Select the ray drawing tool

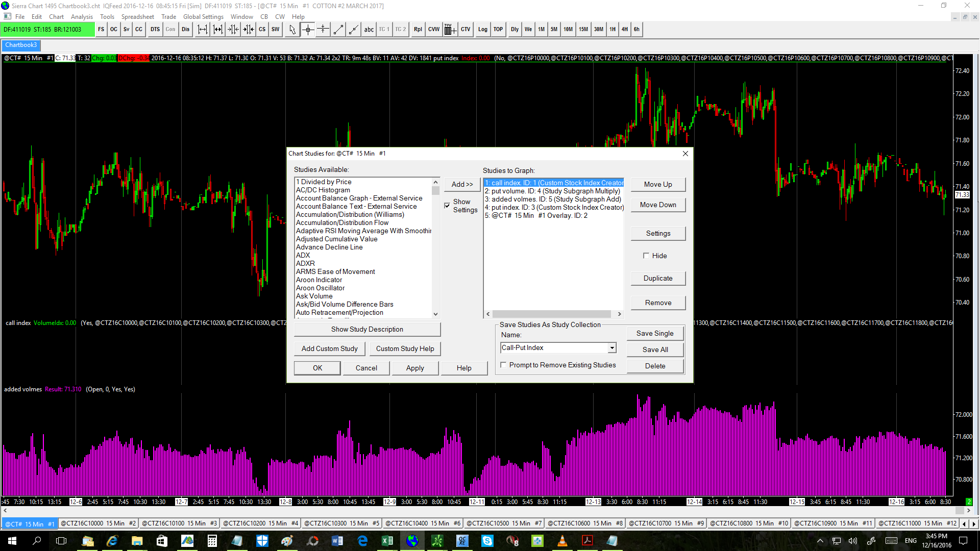(x=353, y=30)
